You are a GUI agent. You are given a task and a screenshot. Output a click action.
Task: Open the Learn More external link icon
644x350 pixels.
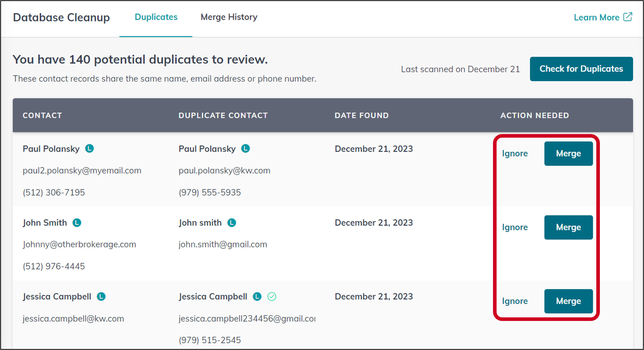click(x=628, y=17)
